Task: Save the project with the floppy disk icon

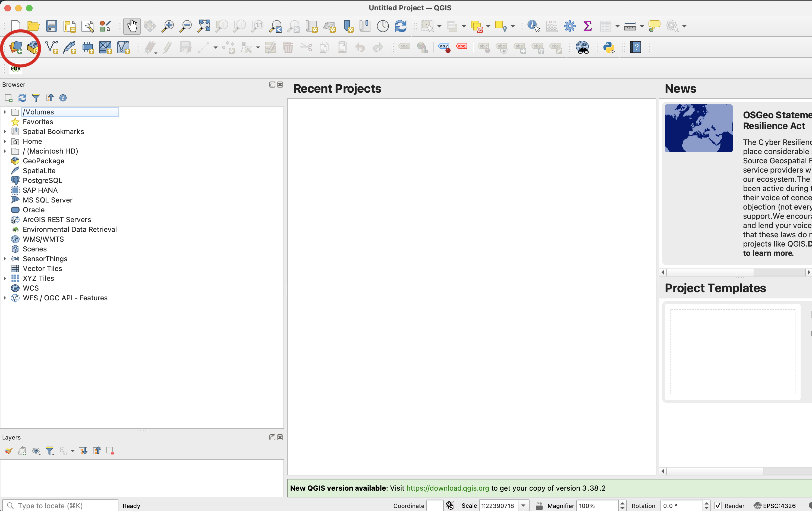Action: point(51,26)
